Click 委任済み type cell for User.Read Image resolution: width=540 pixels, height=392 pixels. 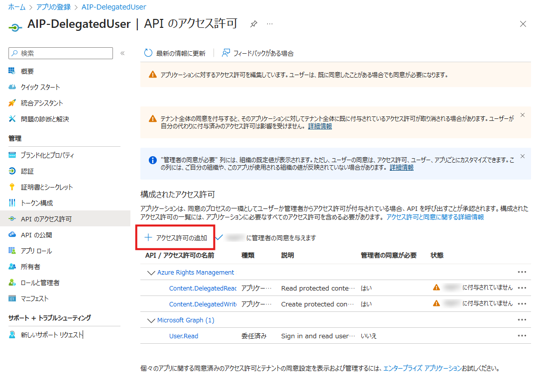point(254,336)
